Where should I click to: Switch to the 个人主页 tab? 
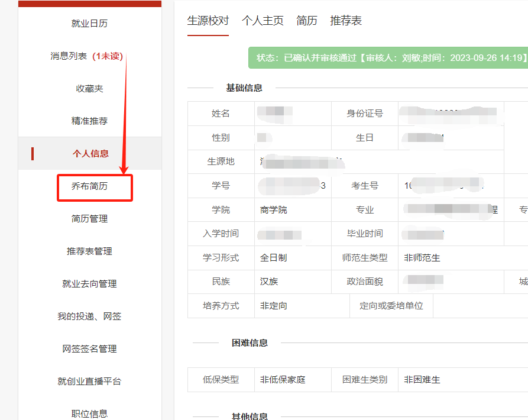click(x=263, y=20)
